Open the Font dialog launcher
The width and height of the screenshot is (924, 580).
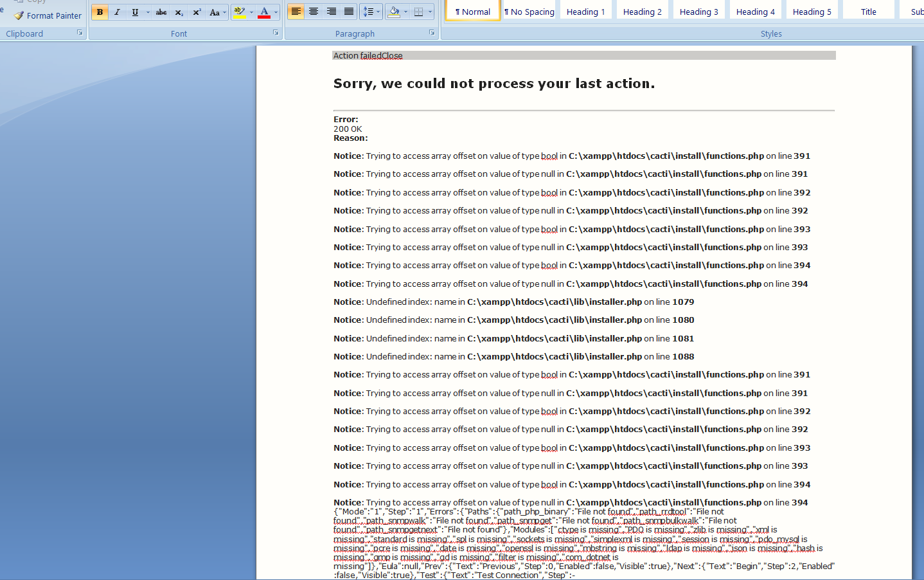pyautogui.click(x=276, y=33)
